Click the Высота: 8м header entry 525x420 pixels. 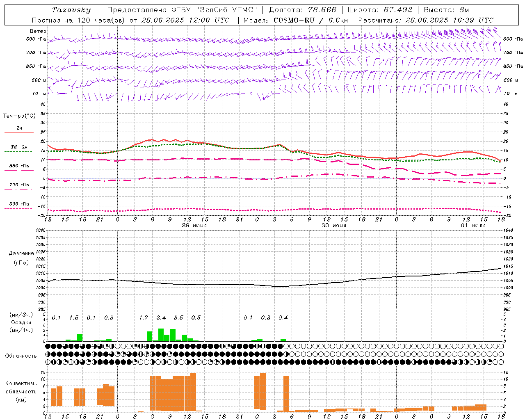[x=446, y=10]
